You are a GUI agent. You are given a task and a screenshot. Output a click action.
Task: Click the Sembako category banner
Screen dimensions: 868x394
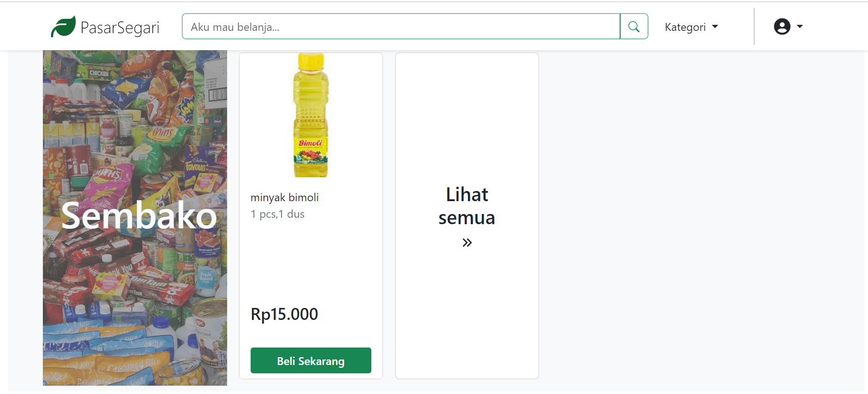(135, 216)
